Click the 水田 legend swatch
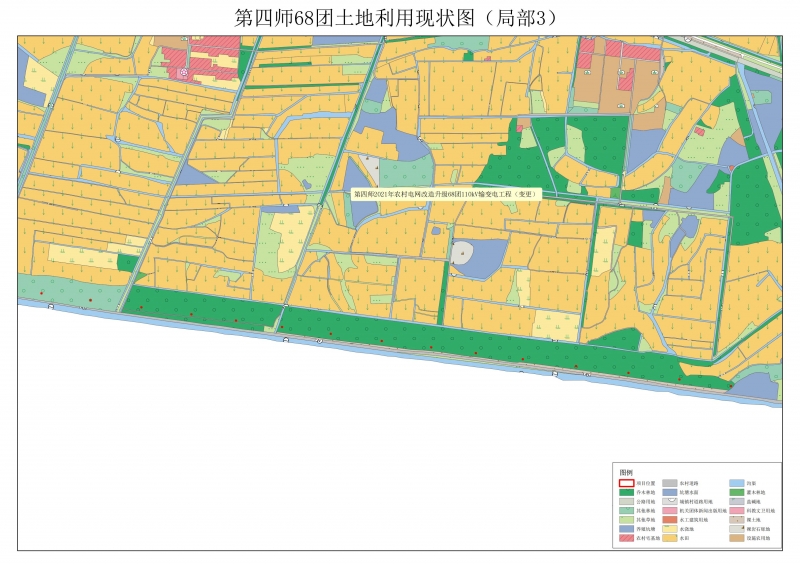Screen dimensions: 800x565 click(x=671, y=539)
